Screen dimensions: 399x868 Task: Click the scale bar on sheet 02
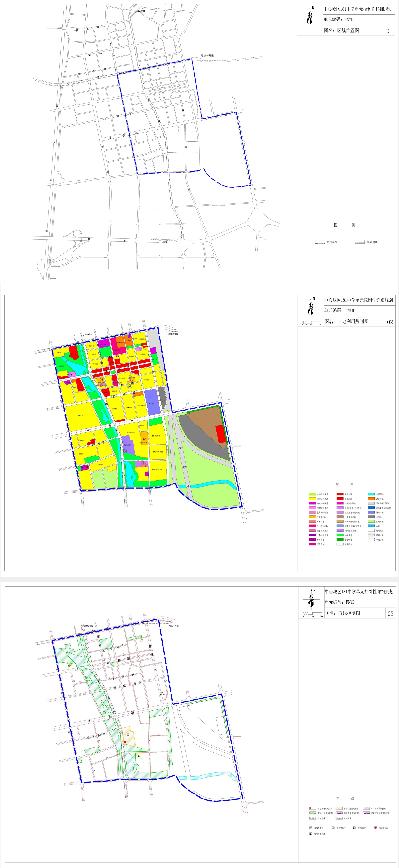(312, 323)
